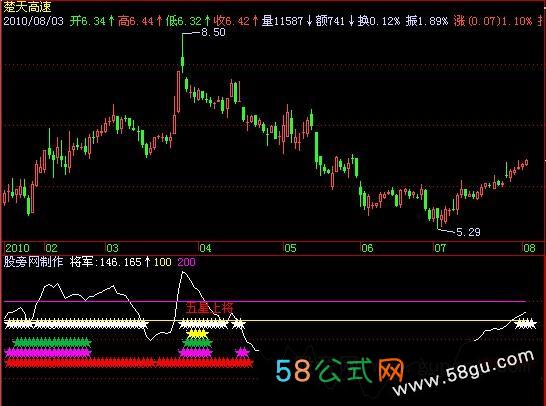Click the turnover amount 额741

click(x=330, y=21)
